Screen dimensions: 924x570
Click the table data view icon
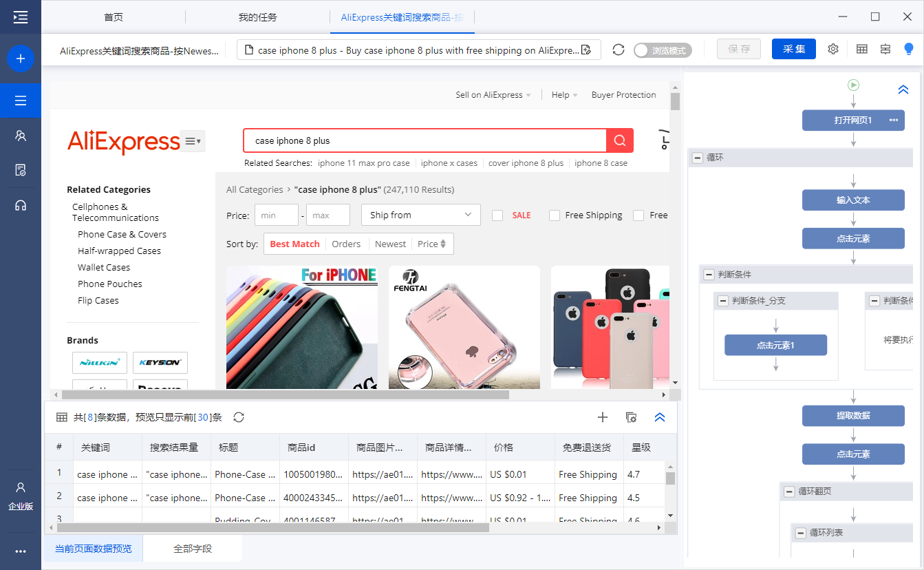[x=861, y=49]
